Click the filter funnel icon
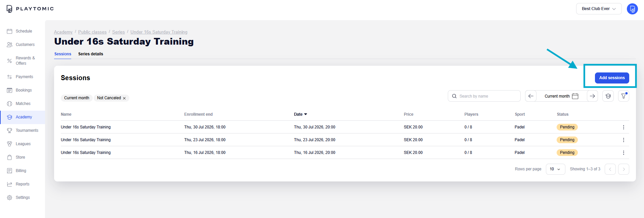The image size is (644, 218). [x=624, y=96]
